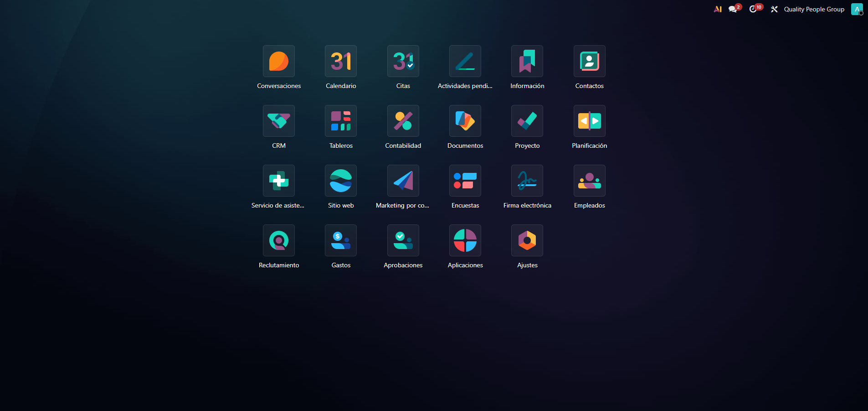
Task: Open the chat messages notification icon
Action: [733, 9]
